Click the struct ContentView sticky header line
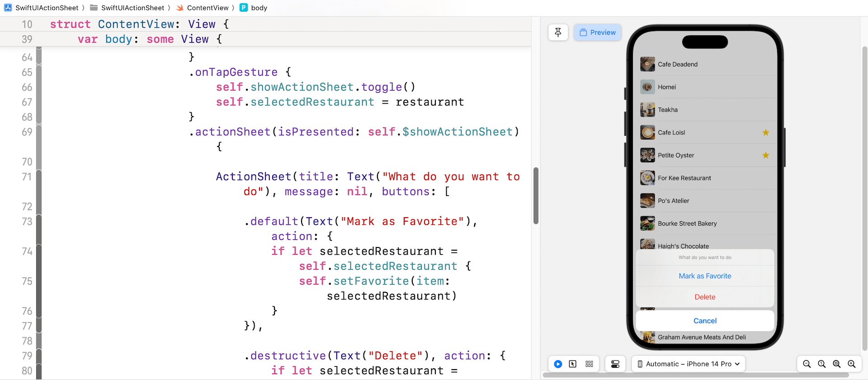Screen dimensions: 868x380 click(265, 24)
